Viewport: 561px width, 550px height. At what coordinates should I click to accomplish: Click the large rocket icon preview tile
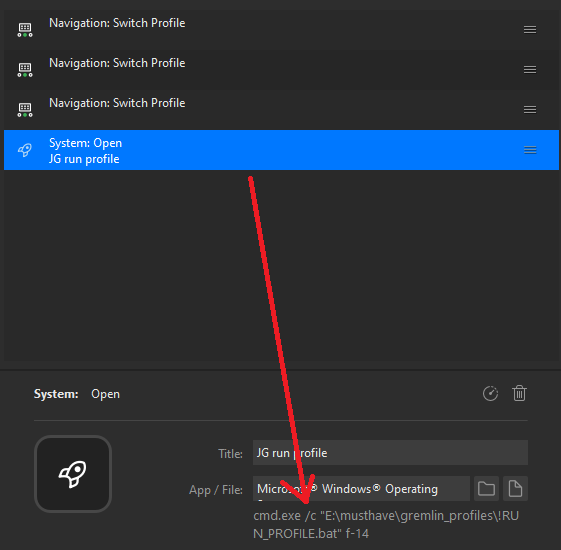point(73,474)
